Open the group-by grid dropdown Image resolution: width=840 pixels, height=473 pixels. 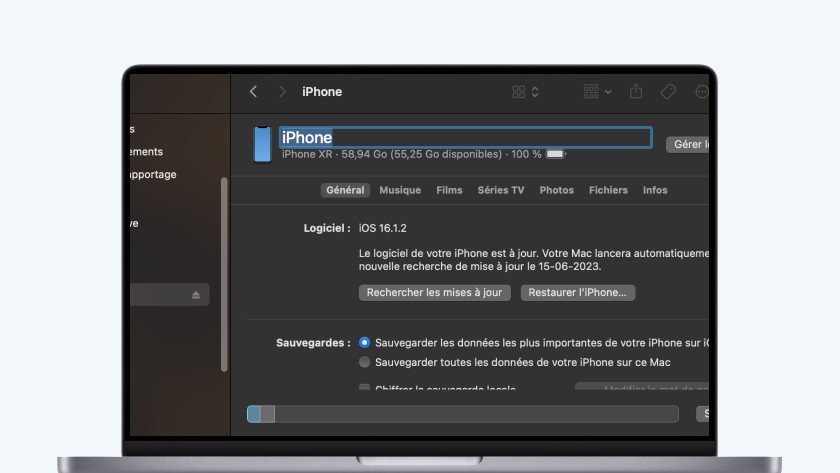pyautogui.click(x=597, y=92)
